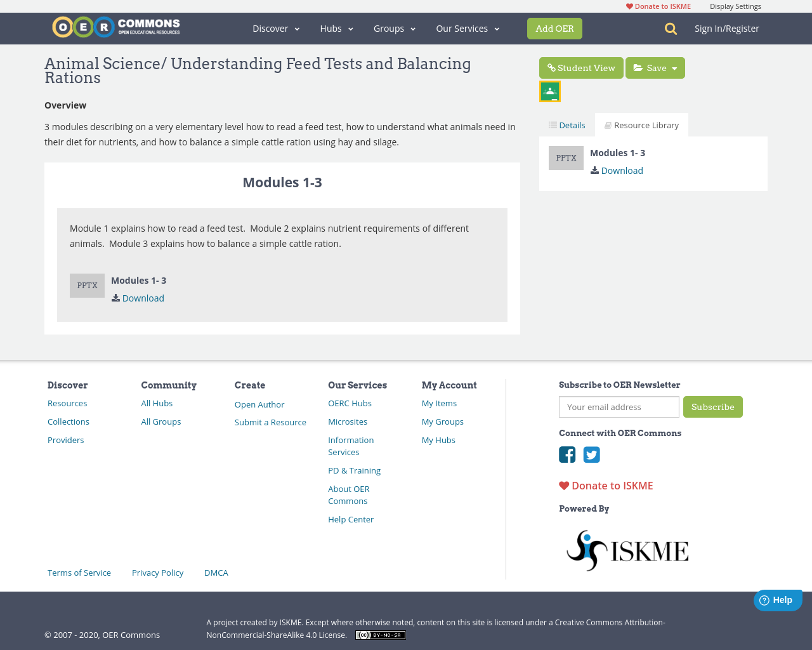Image resolution: width=812 pixels, height=650 pixels.
Task: Type email in newsletter subscription field
Action: [x=619, y=407]
